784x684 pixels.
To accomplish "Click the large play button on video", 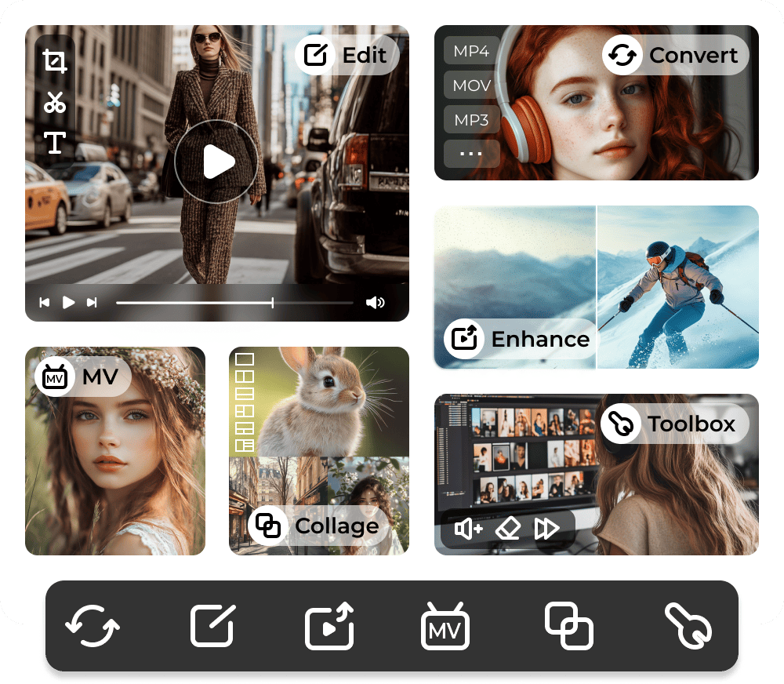I will 216,162.
